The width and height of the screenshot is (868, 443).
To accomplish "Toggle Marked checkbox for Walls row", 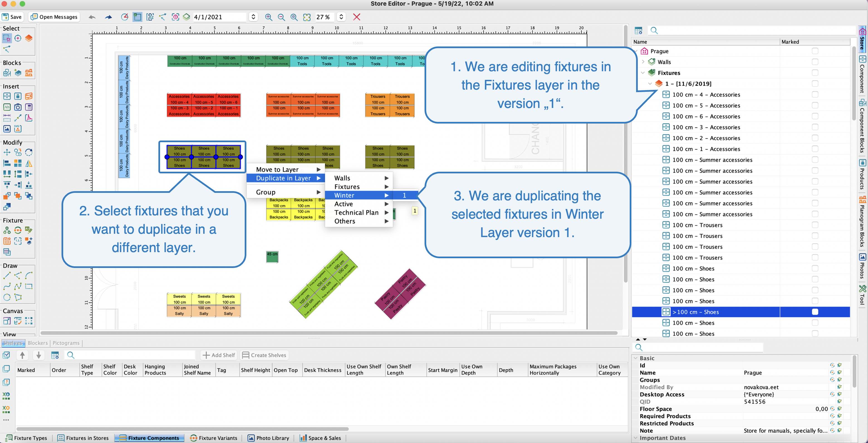I will click(815, 62).
